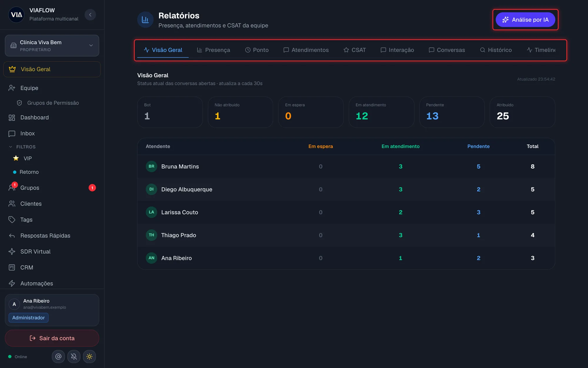Click the Análise por IA button
Viewport: 588px width, 368px height.
[x=525, y=20]
